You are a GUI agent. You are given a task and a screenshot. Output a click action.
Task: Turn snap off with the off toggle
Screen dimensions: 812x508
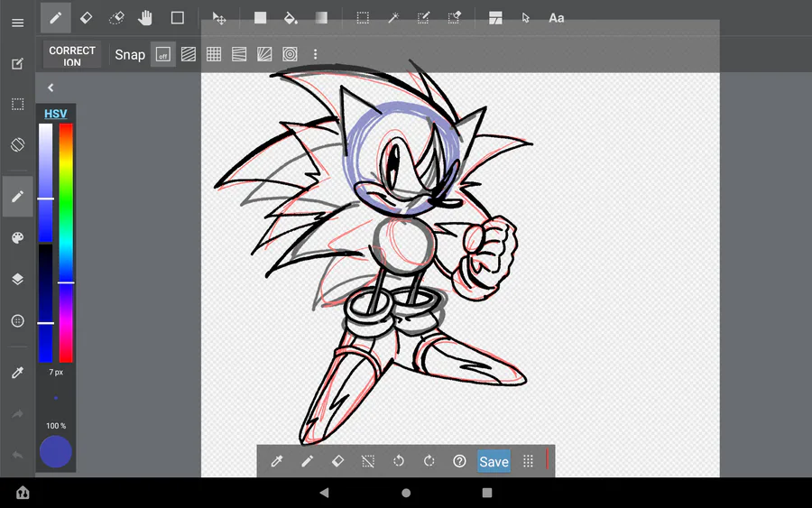[163, 54]
